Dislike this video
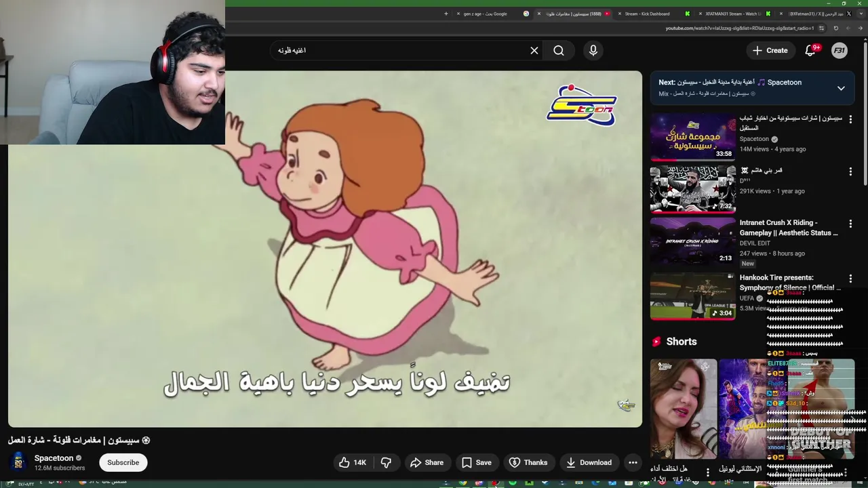Screen dimensions: 868x488 pyautogui.click(x=386, y=462)
